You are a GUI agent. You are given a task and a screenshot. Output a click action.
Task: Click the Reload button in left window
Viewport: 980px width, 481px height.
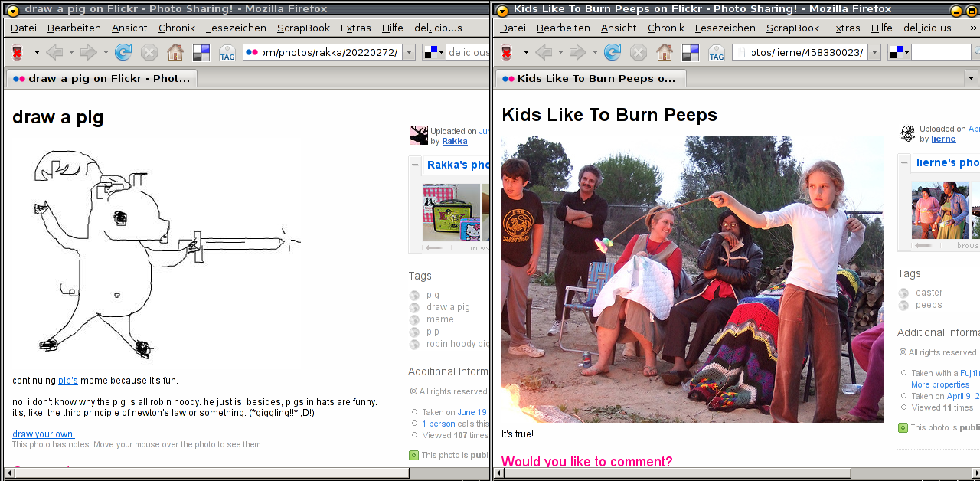click(122, 52)
